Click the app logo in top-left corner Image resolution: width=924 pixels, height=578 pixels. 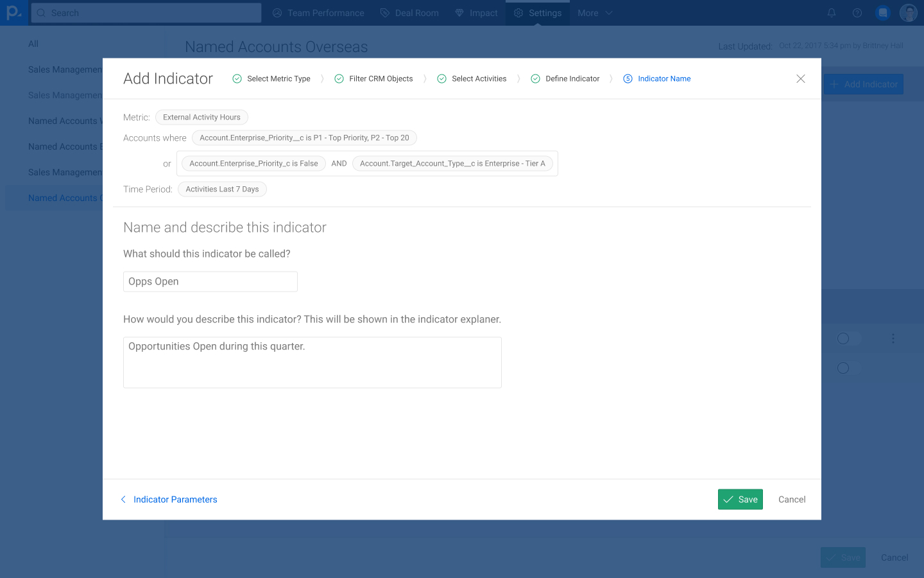point(13,13)
